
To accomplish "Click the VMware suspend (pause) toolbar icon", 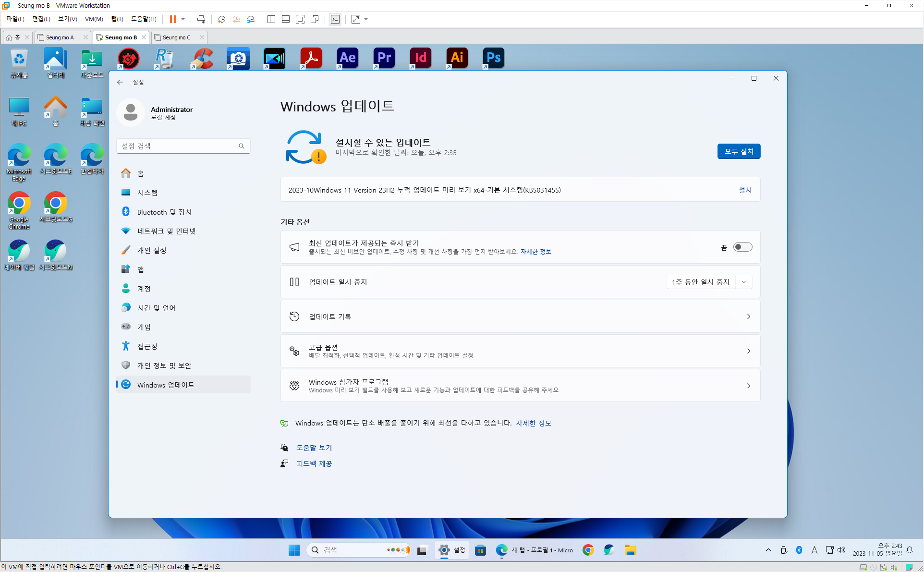I will coord(172,19).
